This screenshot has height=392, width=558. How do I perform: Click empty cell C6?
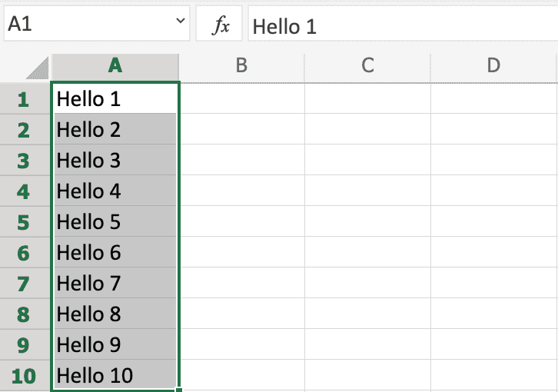[x=367, y=252]
